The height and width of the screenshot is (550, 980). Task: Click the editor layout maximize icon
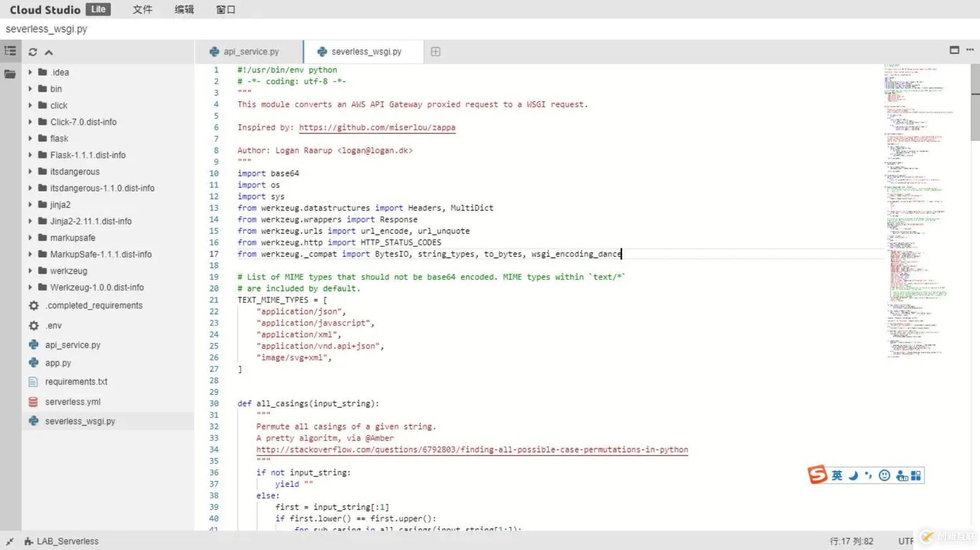[x=954, y=50]
